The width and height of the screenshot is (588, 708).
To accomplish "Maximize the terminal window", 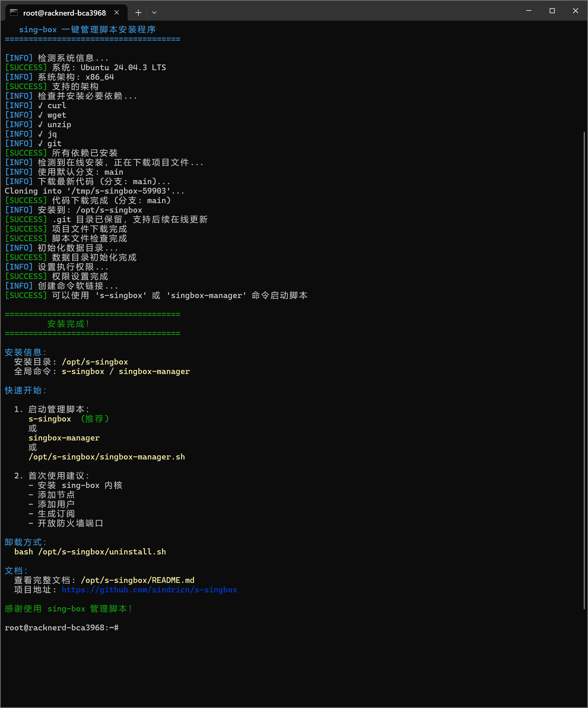I will pos(552,11).
